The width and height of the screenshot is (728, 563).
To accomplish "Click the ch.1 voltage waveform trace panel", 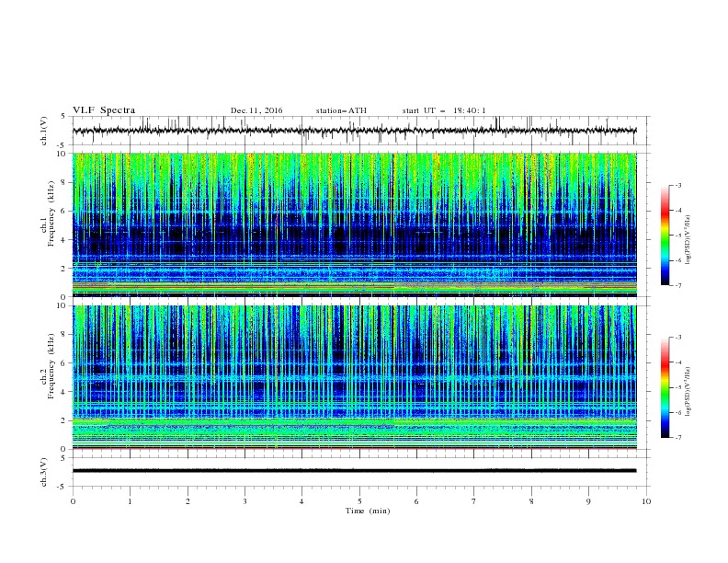I will pyautogui.click(x=359, y=131).
